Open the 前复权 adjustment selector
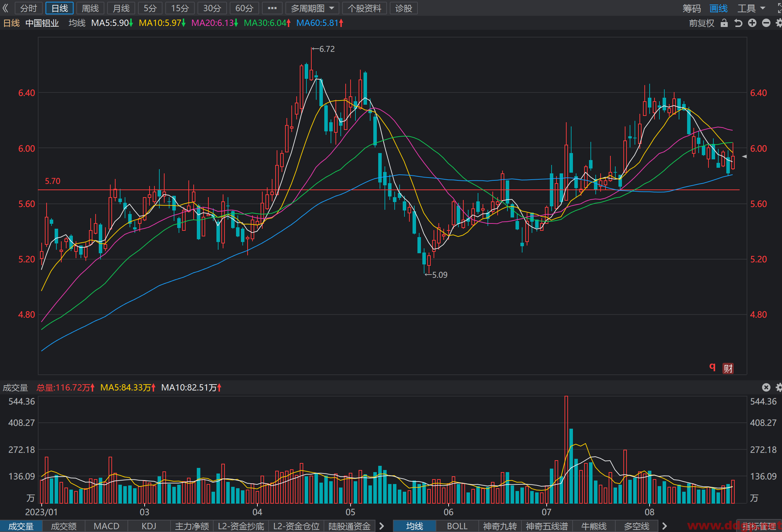The height and width of the screenshot is (532, 782). click(x=701, y=23)
